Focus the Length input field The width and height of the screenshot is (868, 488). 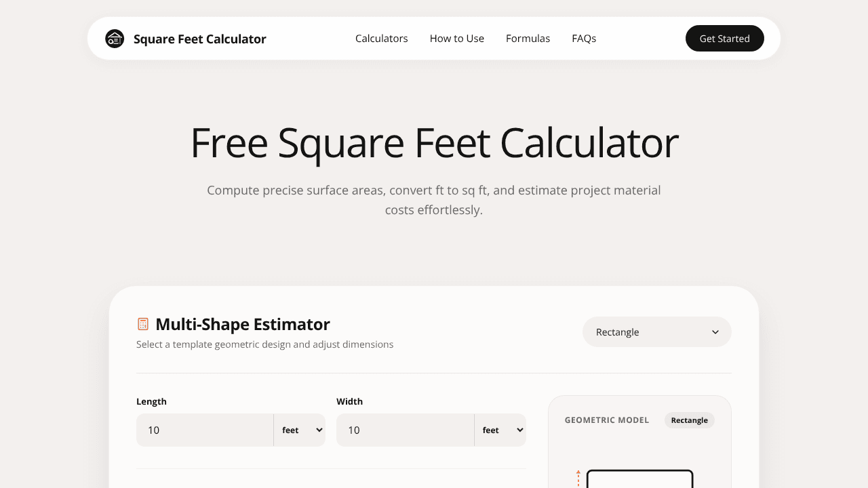[x=205, y=430]
